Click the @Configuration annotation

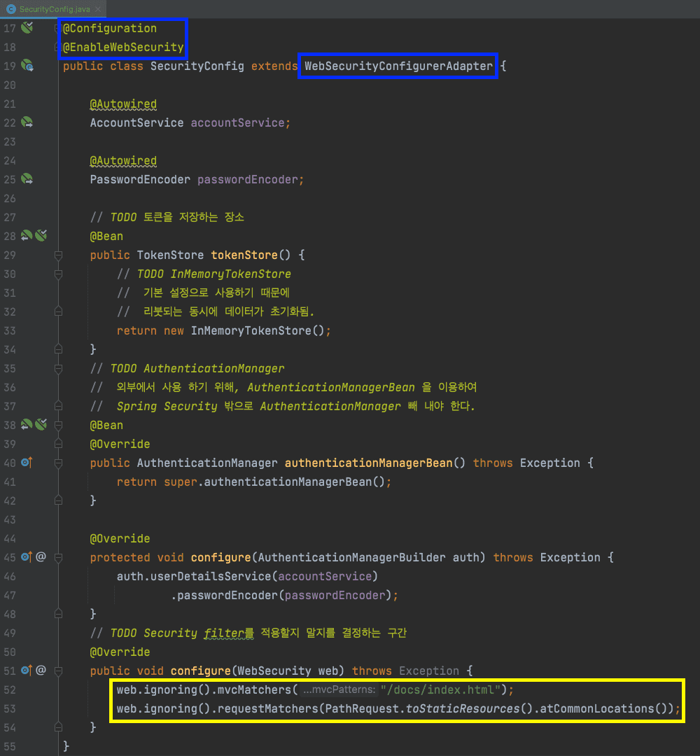pos(110,29)
